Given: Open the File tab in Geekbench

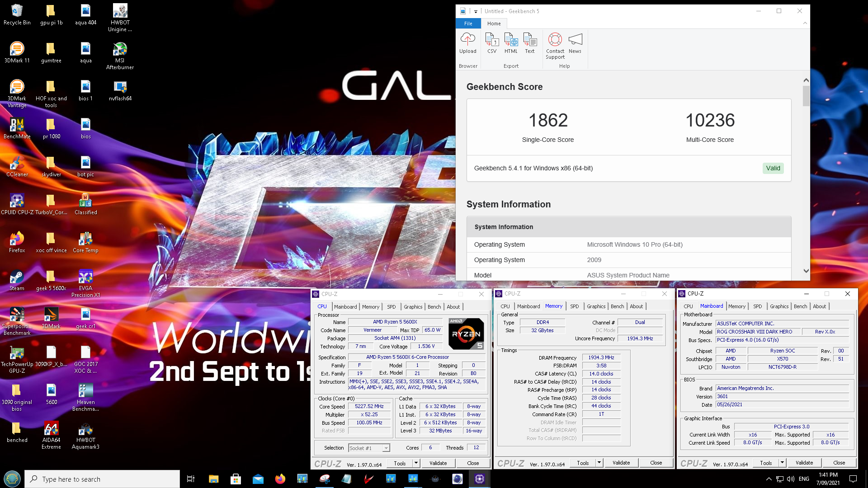Looking at the screenshot, I should pyautogui.click(x=468, y=23).
